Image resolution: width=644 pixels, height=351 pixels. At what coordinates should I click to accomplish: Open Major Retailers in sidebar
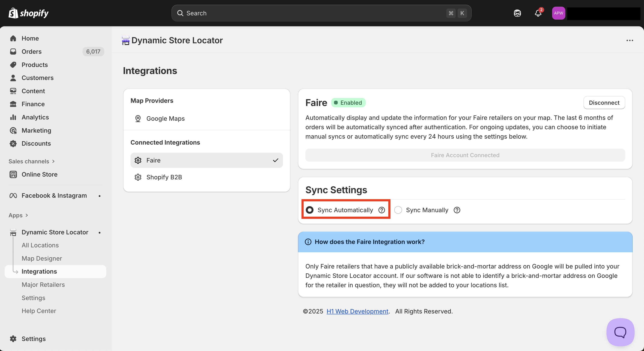tap(43, 284)
